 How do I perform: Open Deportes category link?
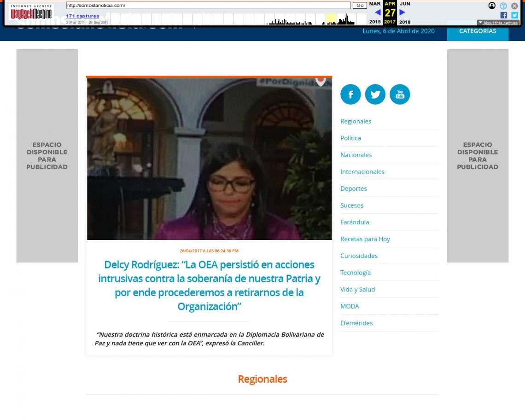pyautogui.click(x=354, y=188)
